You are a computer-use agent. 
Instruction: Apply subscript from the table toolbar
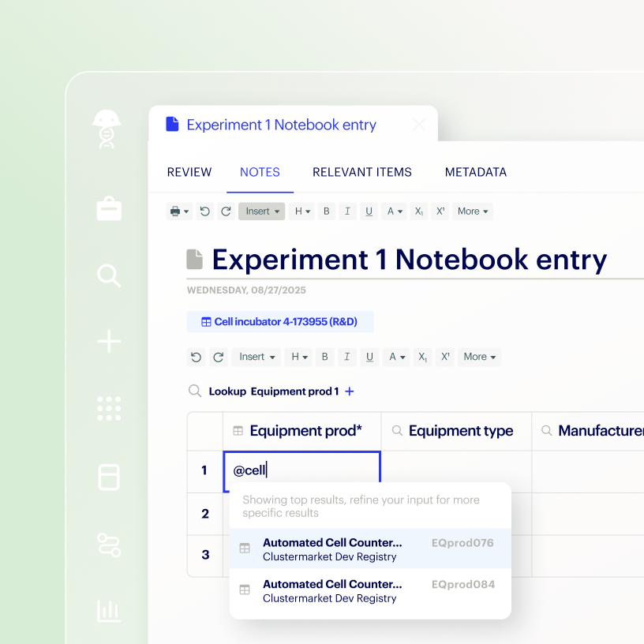tap(423, 357)
